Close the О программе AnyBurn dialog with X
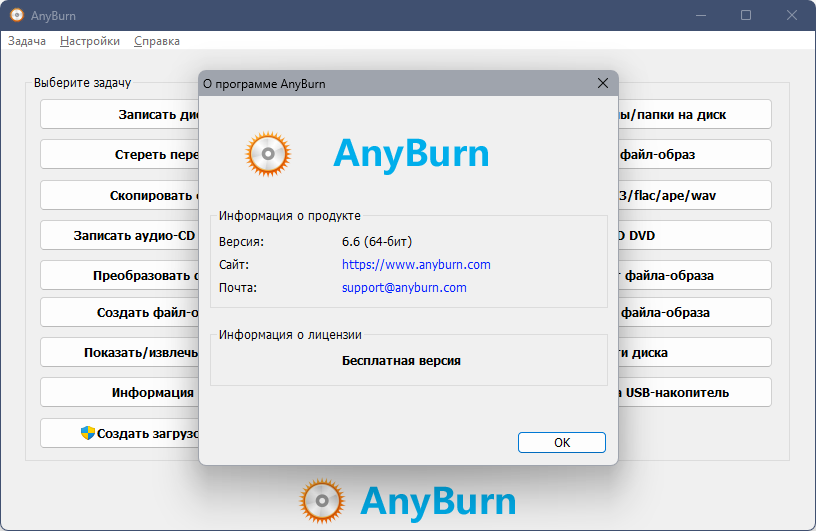Image resolution: width=816 pixels, height=531 pixels. click(602, 84)
